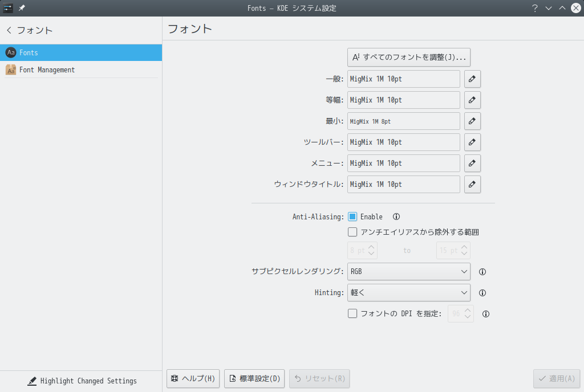Edit the メニュー font with pencil icon

(x=472, y=164)
